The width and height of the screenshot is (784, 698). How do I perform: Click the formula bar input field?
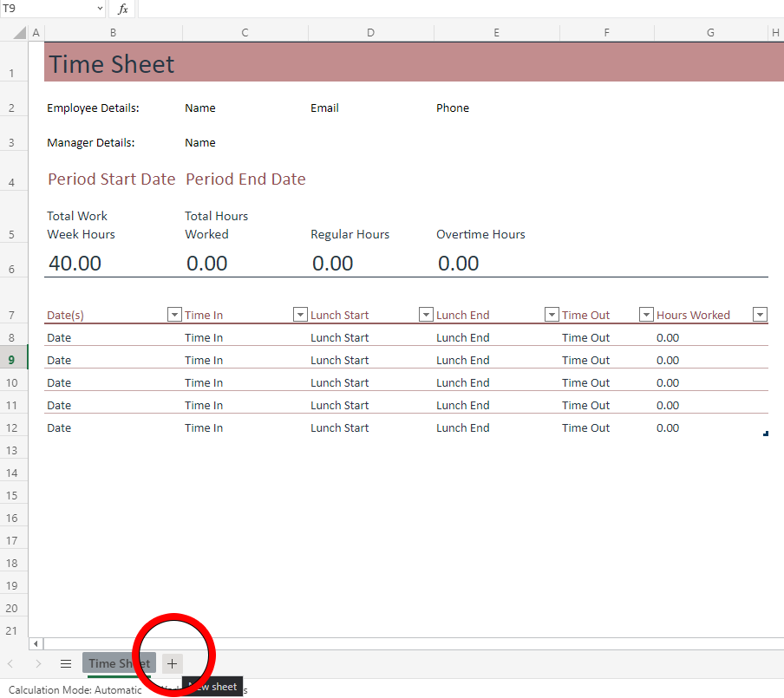(x=460, y=9)
